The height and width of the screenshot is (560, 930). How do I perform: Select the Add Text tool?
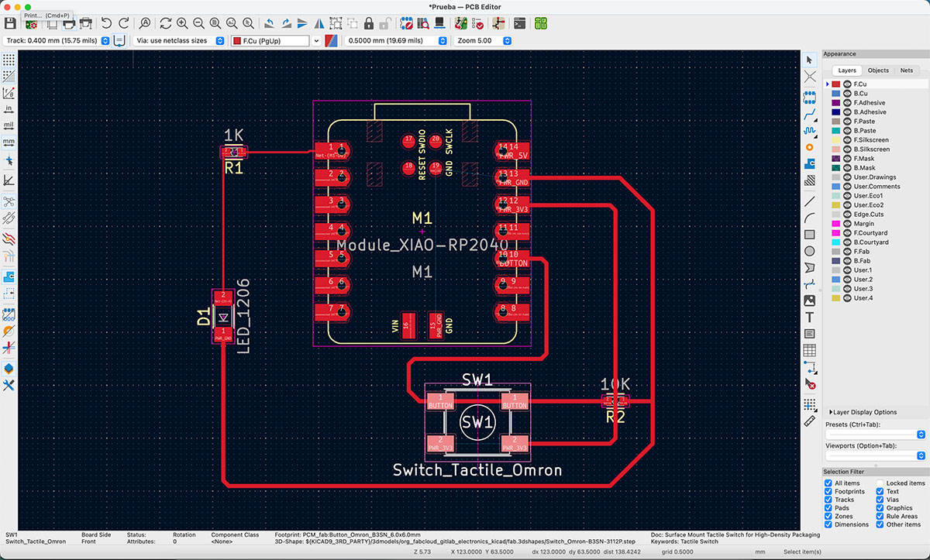pyautogui.click(x=809, y=315)
